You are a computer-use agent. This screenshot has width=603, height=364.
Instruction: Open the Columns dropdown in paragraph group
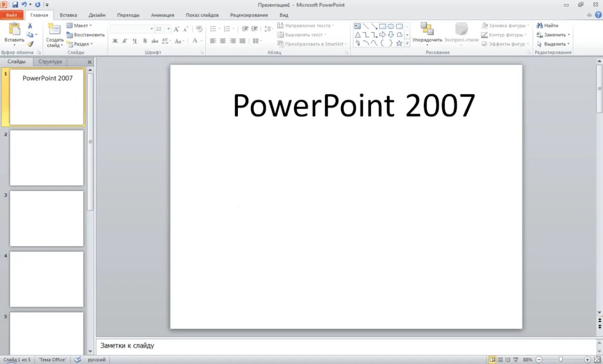257,41
